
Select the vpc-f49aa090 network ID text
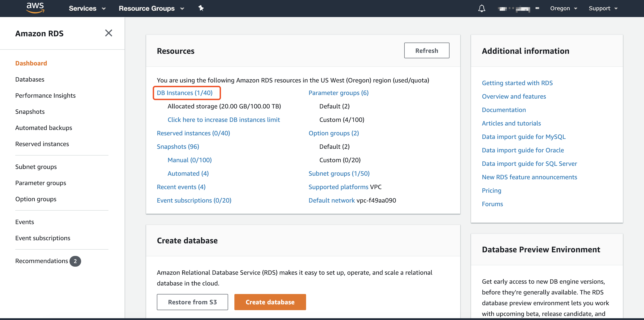376,200
